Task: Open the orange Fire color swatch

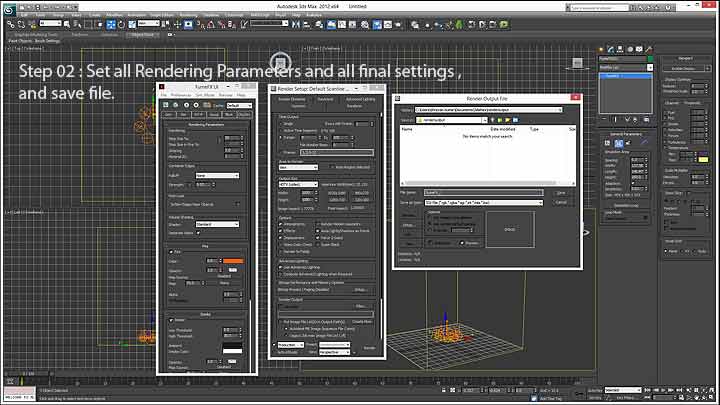Action: click(x=233, y=261)
